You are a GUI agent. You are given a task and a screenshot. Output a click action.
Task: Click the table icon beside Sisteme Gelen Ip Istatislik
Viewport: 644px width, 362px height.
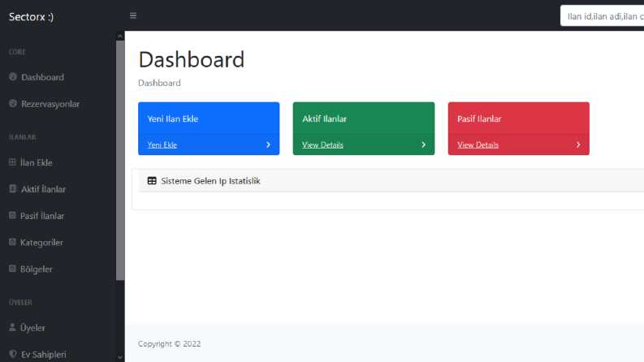pos(152,180)
